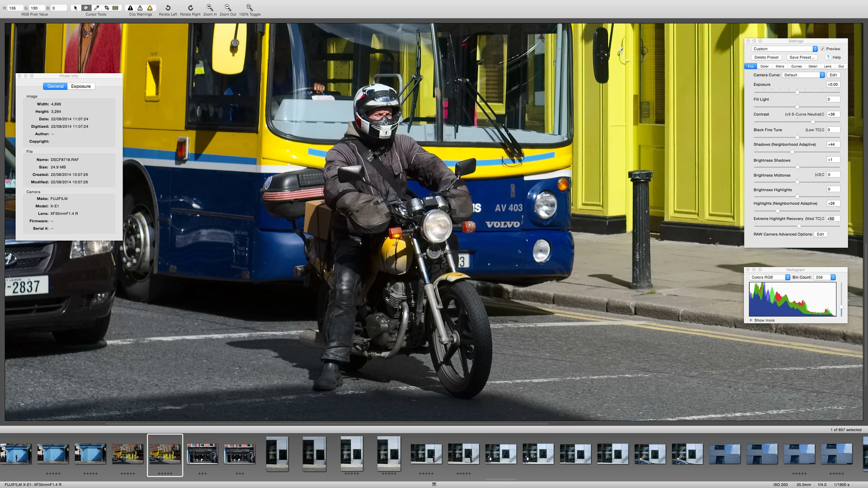The width and height of the screenshot is (868, 488).
Task: Click the Delete Preset button
Action: 766,58
